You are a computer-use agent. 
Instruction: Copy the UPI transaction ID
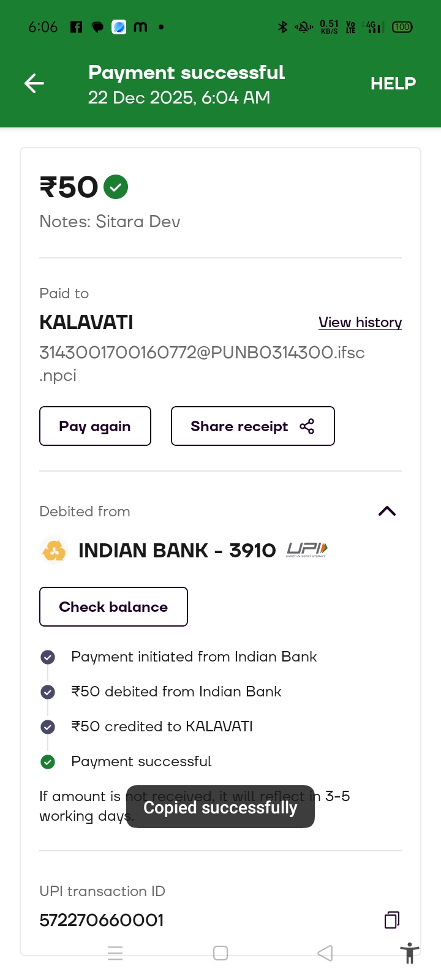[x=392, y=919]
